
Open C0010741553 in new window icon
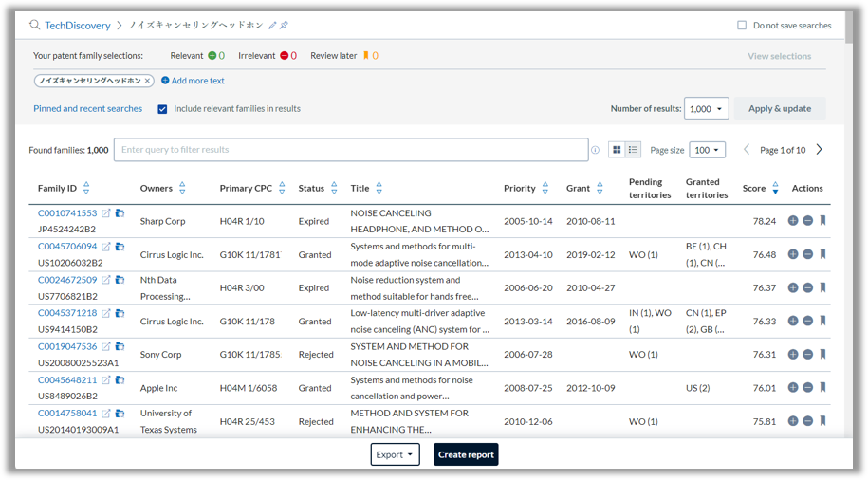(105, 213)
